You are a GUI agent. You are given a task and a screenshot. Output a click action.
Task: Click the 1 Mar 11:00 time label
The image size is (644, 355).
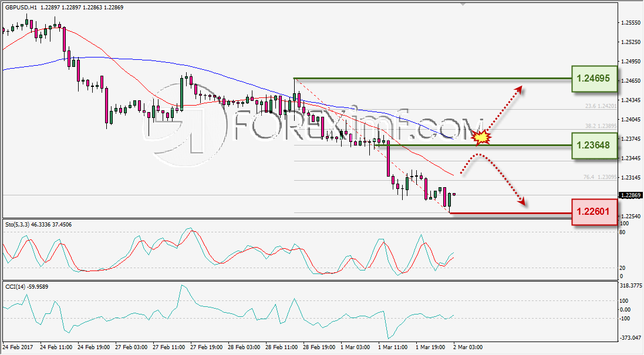(x=393, y=347)
